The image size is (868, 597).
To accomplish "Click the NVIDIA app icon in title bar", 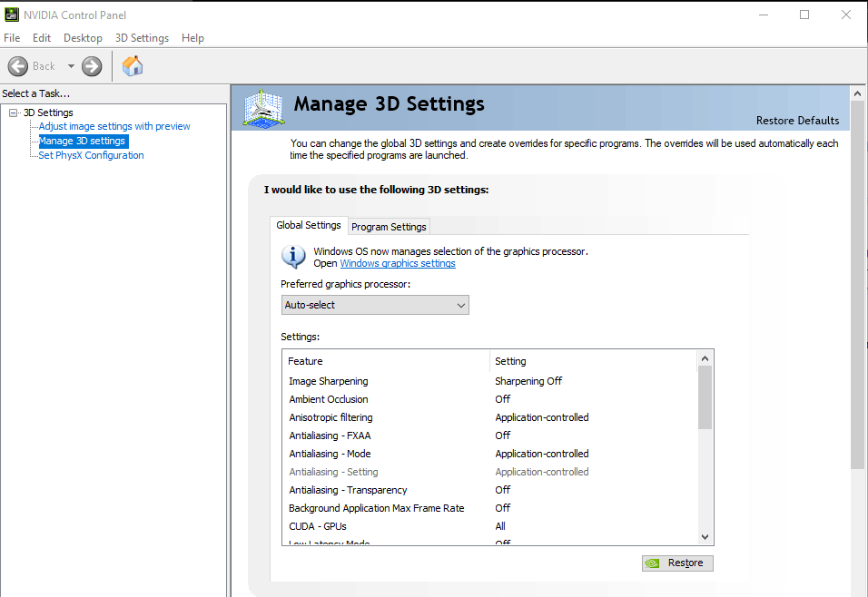I will pyautogui.click(x=12, y=15).
